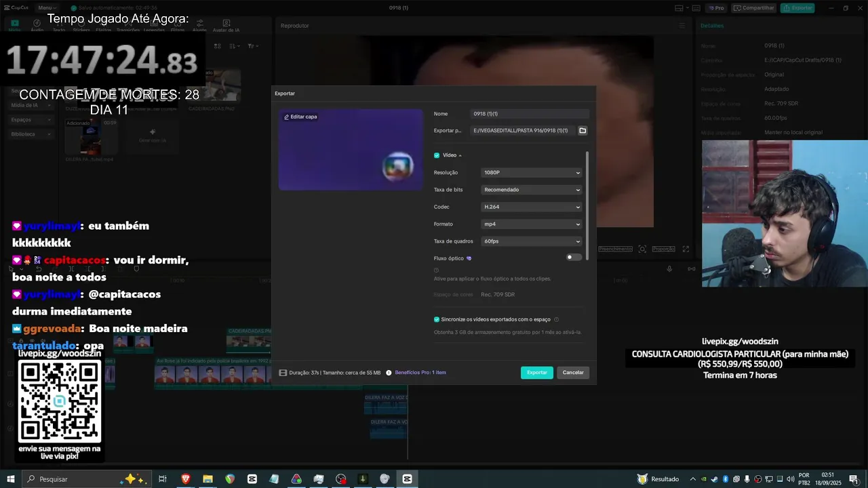Uncheck Sincronize os vídeos exportados com o espaço

[x=437, y=319]
